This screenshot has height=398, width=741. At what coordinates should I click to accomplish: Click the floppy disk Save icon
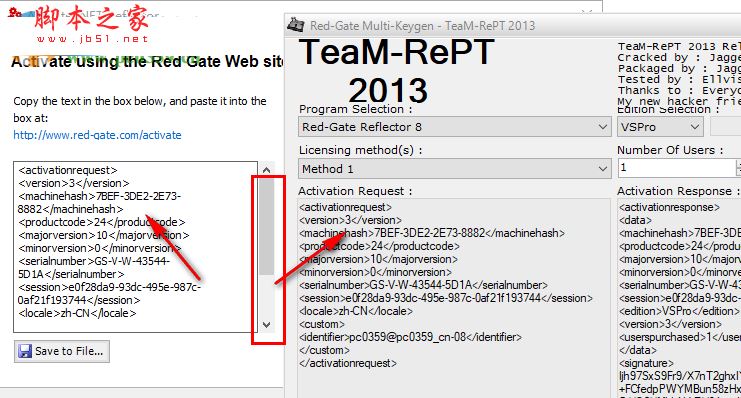(x=25, y=351)
